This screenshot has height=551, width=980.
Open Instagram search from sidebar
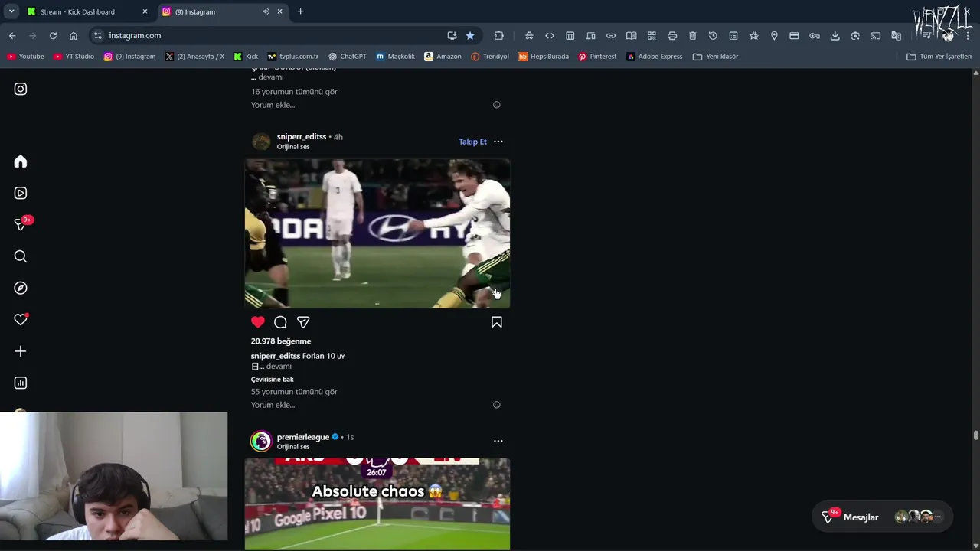pos(21,256)
